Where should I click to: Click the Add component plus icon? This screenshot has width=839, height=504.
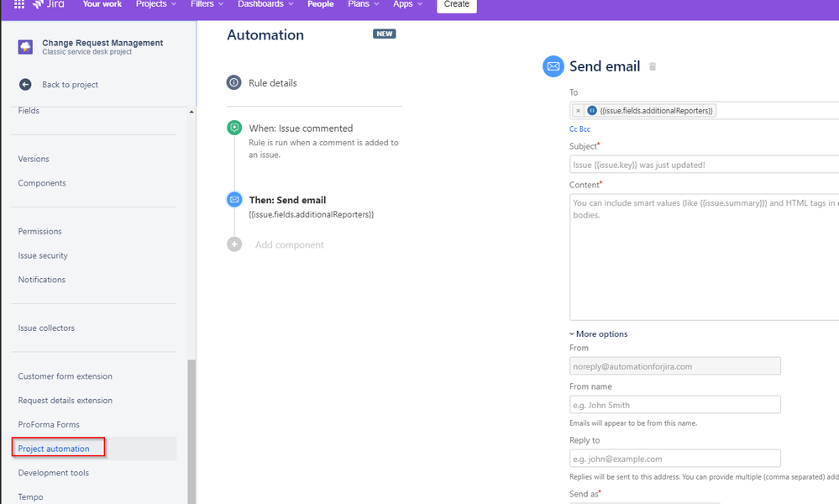[x=234, y=244]
